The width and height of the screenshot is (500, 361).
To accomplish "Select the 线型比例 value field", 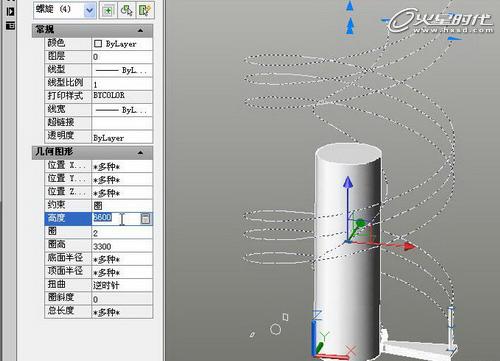I will point(122,83).
